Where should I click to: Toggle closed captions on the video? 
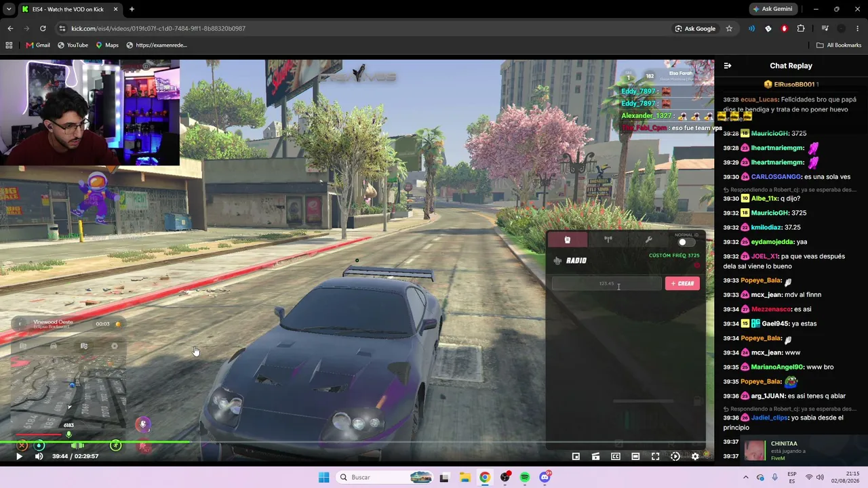[x=616, y=456]
